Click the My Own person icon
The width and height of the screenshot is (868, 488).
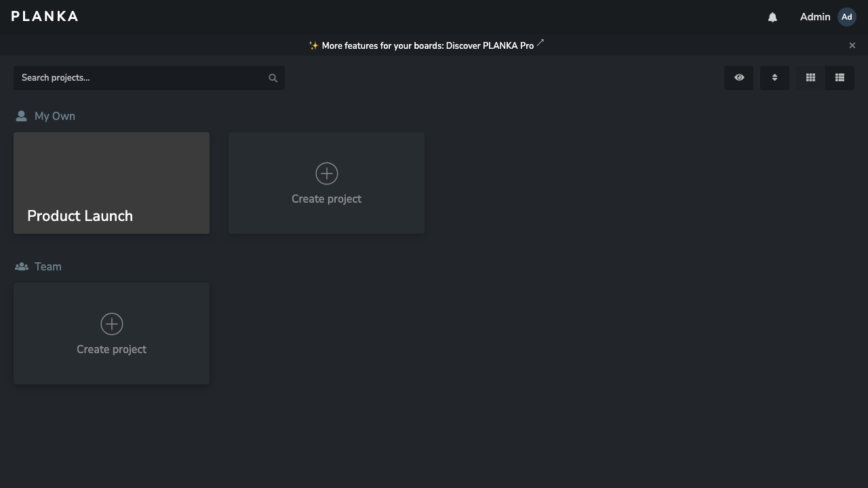click(x=21, y=117)
